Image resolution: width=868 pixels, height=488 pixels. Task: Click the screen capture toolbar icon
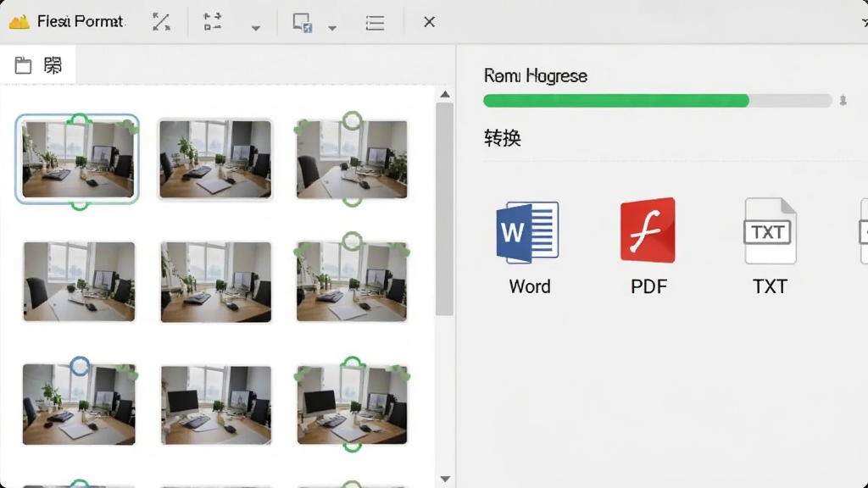click(x=303, y=23)
